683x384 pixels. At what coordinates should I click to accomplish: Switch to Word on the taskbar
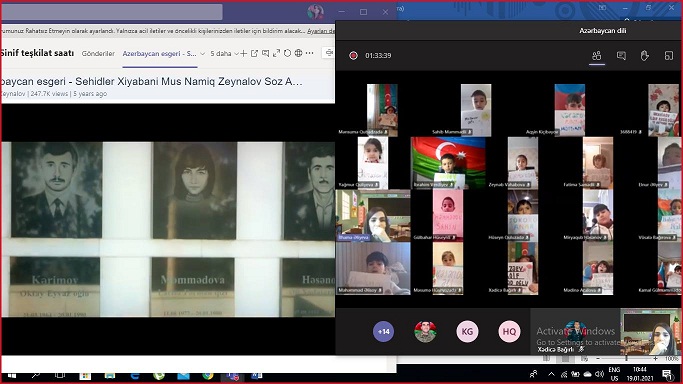coord(257,375)
